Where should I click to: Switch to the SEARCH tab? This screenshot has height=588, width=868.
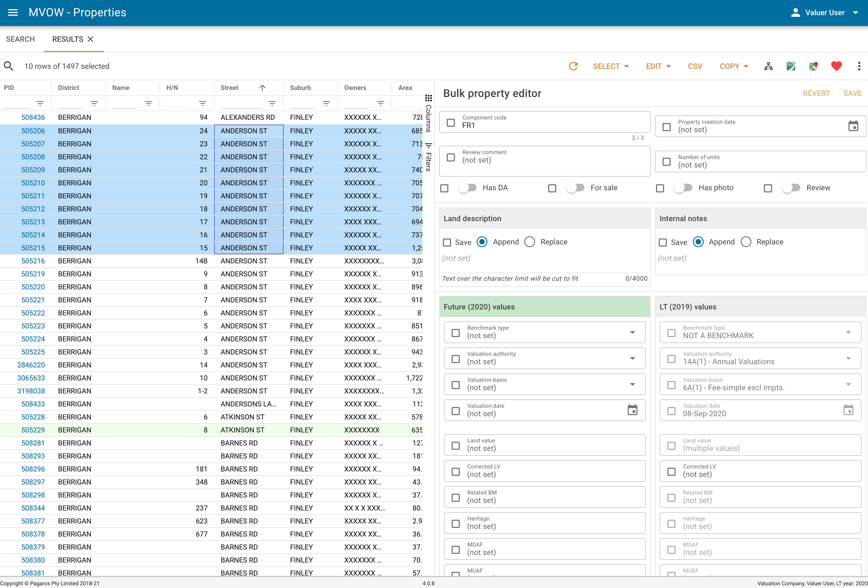pyautogui.click(x=21, y=39)
